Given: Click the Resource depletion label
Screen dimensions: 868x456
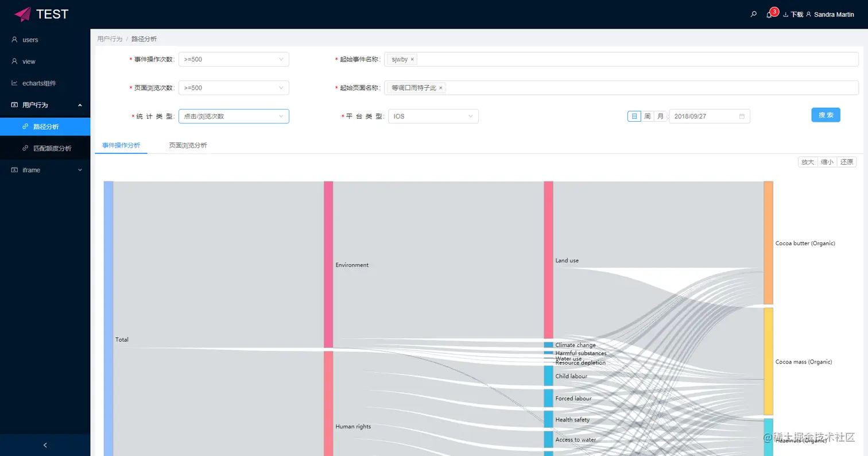Looking at the screenshot, I should 580,363.
